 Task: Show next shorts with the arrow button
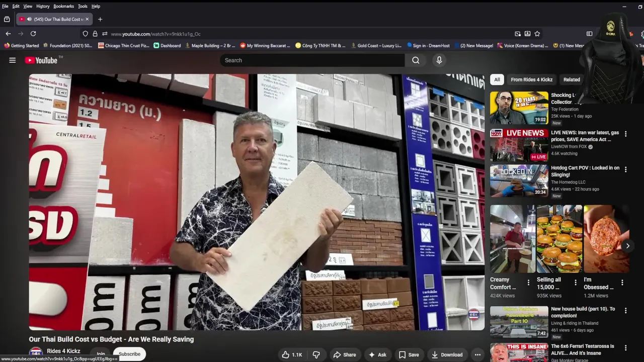tap(627, 246)
